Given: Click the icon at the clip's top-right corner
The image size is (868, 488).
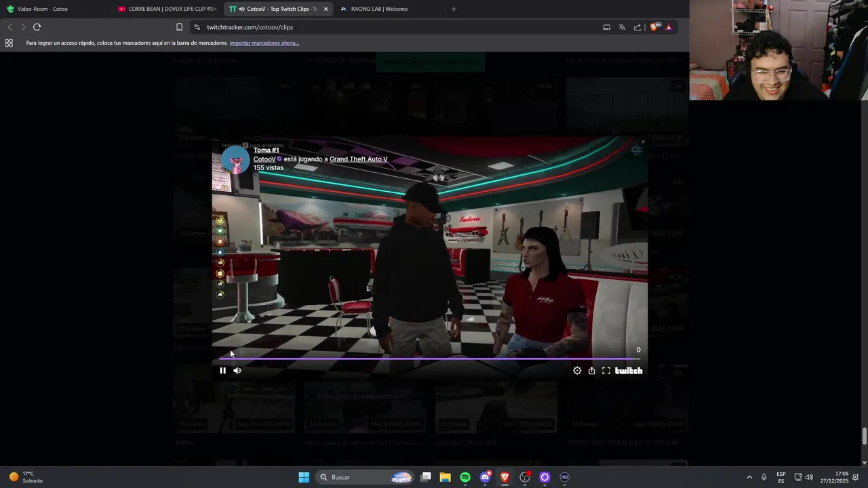Looking at the screenshot, I should [637, 150].
